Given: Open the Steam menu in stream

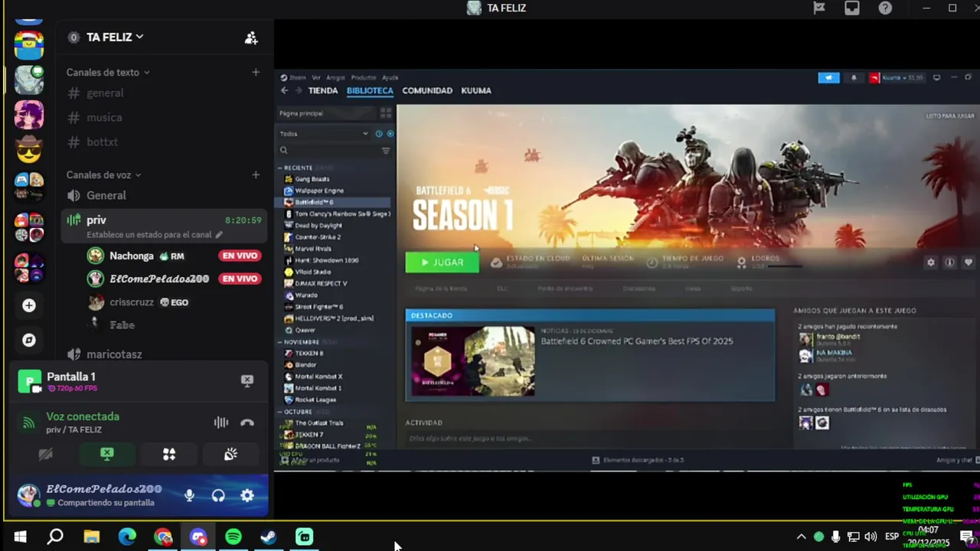Looking at the screenshot, I should pyautogui.click(x=297, y=77).
